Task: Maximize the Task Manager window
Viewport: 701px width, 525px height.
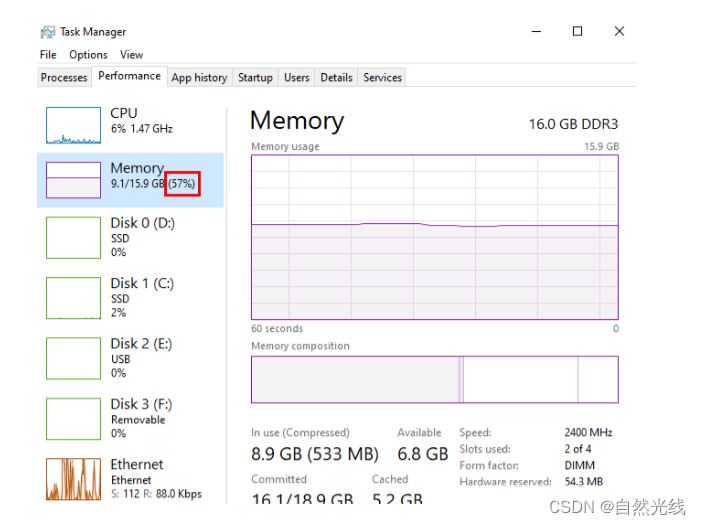Action: tap(577, 31)
